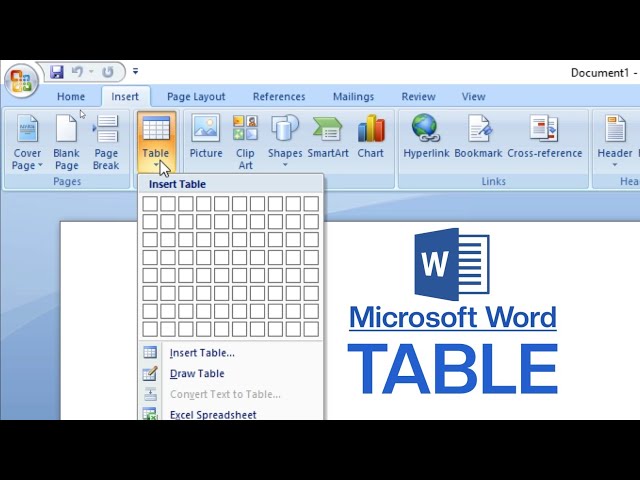Click the Insert Table... grid icon
640x480 pixels.
(x=150, y=353)
